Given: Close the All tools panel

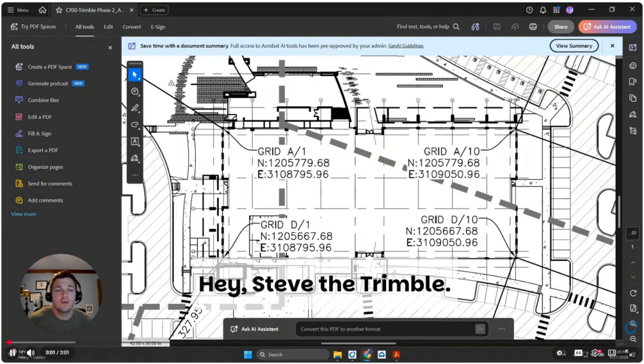Looking at the screenshot, I should [110, 48].
